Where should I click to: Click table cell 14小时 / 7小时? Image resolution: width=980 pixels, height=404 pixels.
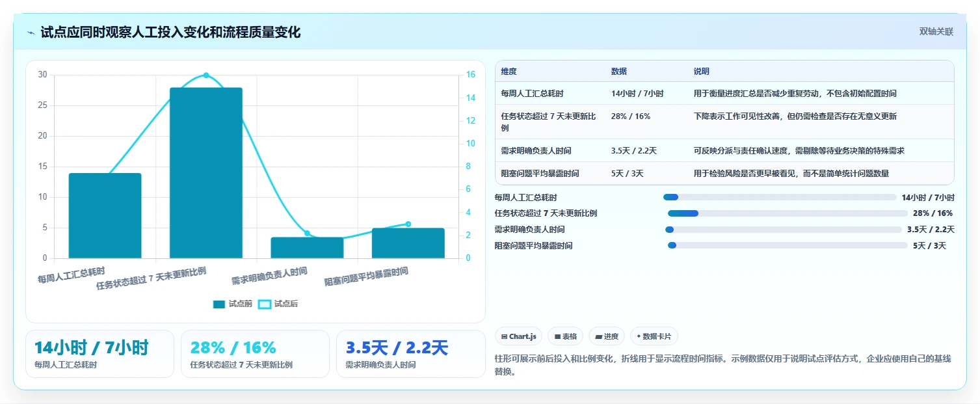click(637, 94)
